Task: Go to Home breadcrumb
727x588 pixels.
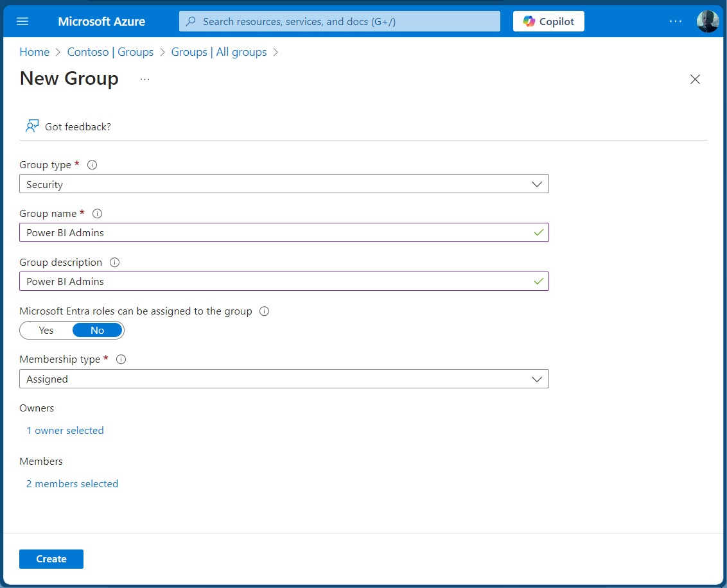Action: 34,52
